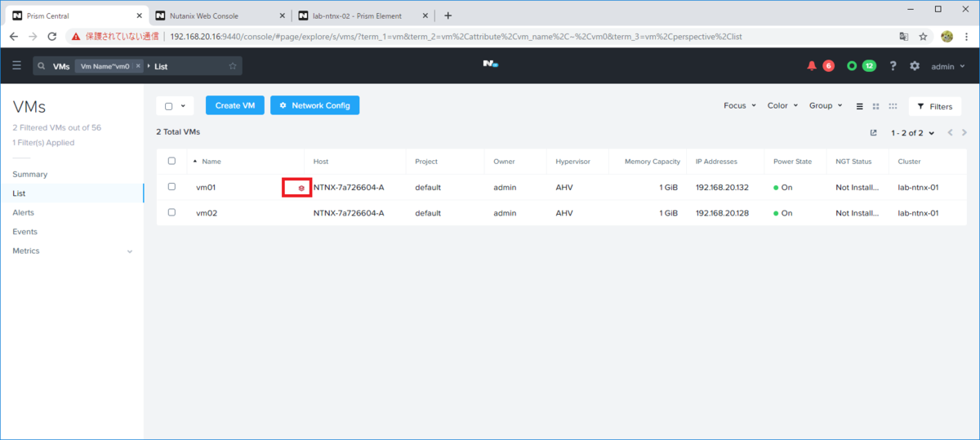Click the browser address bar URL

pos(456,37)
